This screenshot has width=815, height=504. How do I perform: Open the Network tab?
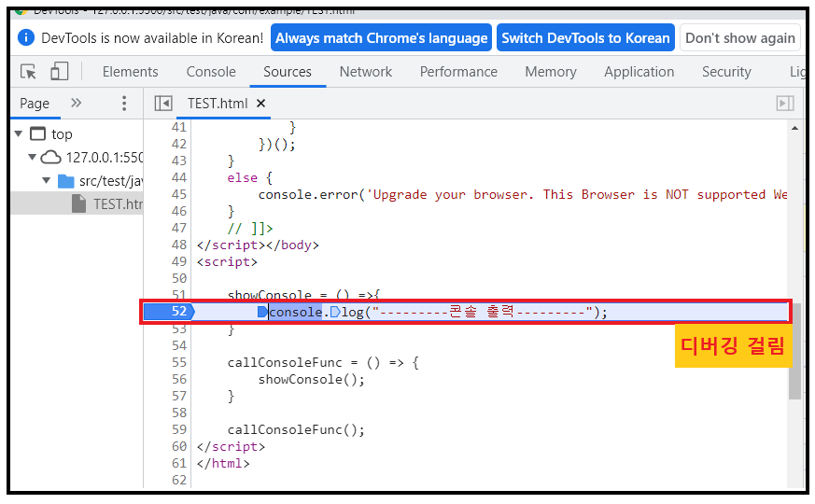[366, 72]
